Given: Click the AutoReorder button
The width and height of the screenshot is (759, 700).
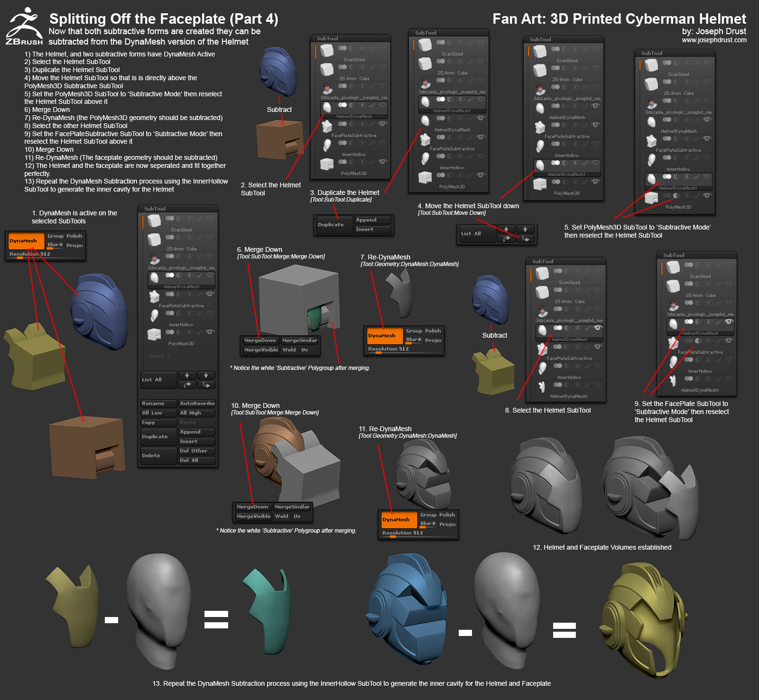Looking at the screenshot, I should coord(197,404).
